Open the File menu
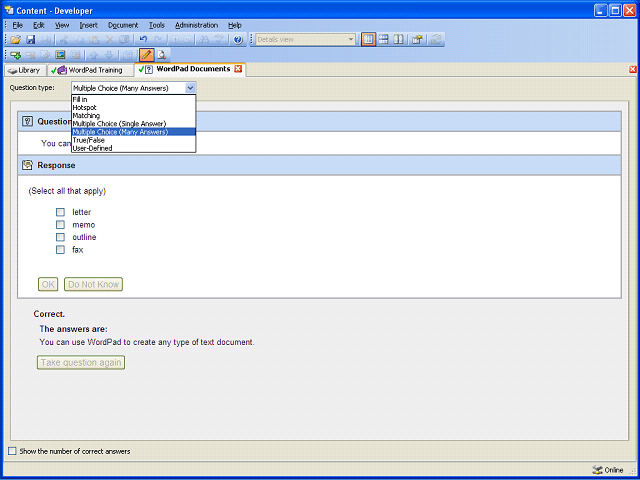The width and height of the screenshot is (640, 480). [18, 25]
